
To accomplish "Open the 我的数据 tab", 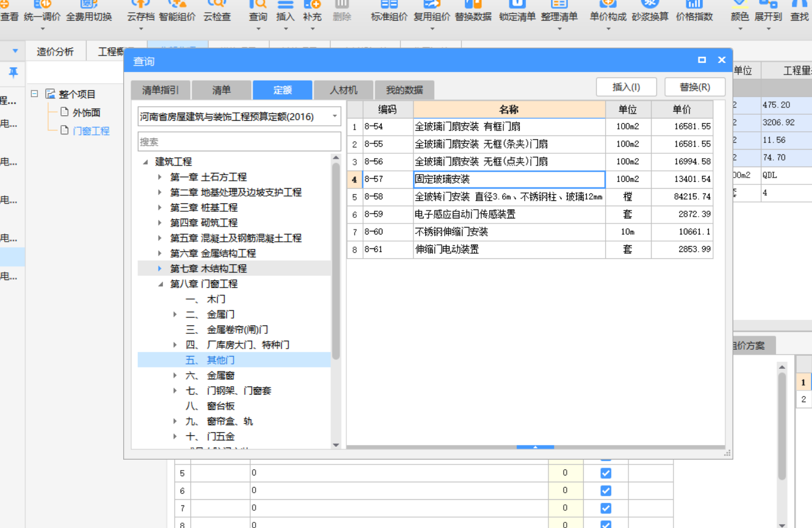I will click(404, 90).
